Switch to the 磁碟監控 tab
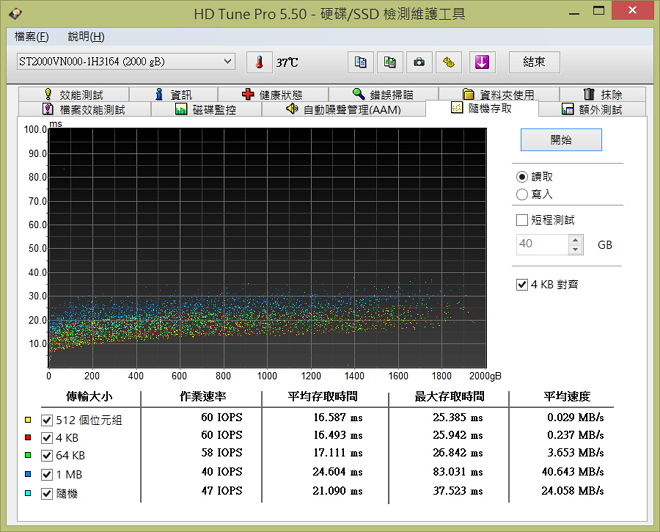Screen dimensions: 660x532 tap(206, 109)
